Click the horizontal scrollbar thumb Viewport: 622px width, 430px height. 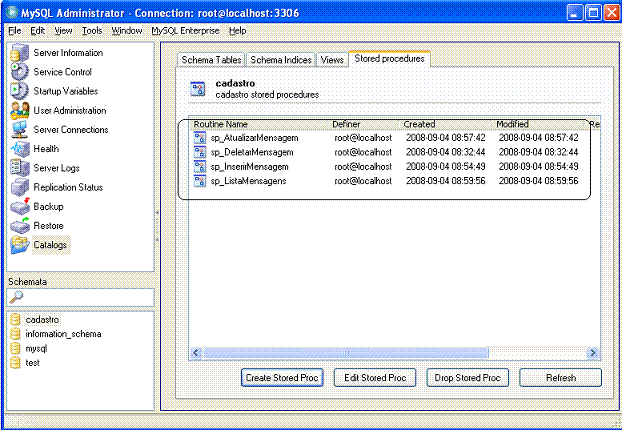pyautogui.click(x=346, y=353)
